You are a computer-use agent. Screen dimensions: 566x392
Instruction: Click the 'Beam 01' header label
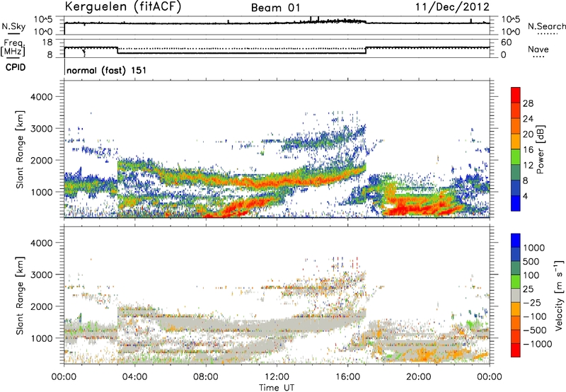[x=275, y=8]
